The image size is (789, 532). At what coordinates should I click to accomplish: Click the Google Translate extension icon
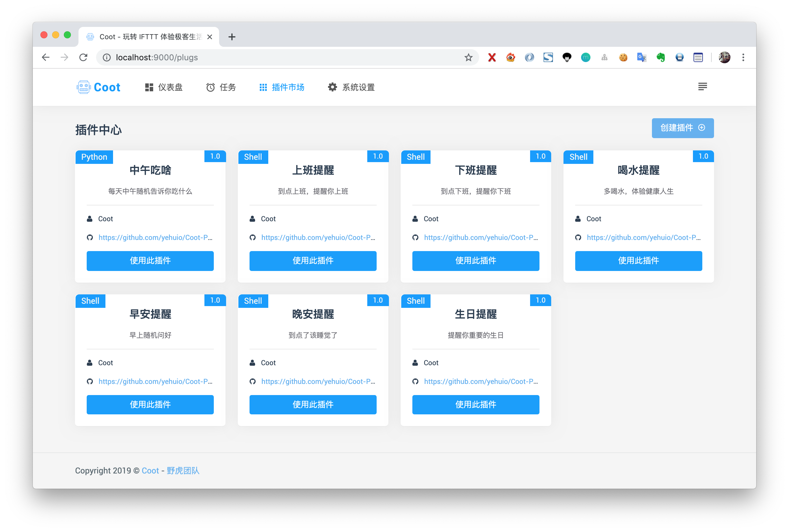[x=642, y=57]
